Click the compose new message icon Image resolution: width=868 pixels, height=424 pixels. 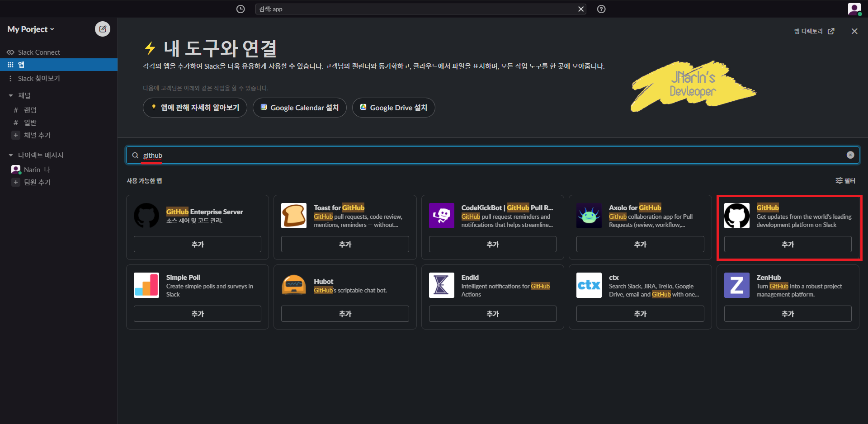click(103, 29)
